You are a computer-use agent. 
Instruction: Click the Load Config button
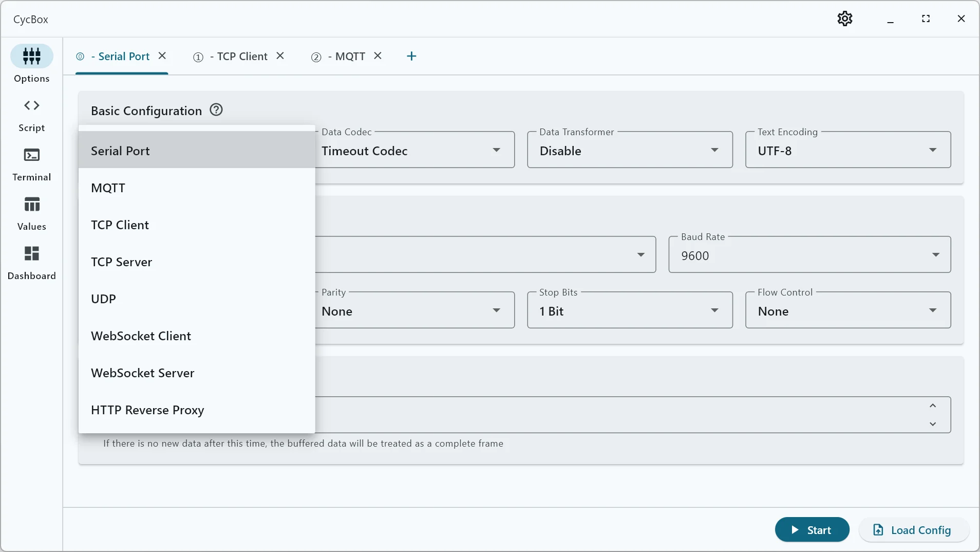(914, 530)
